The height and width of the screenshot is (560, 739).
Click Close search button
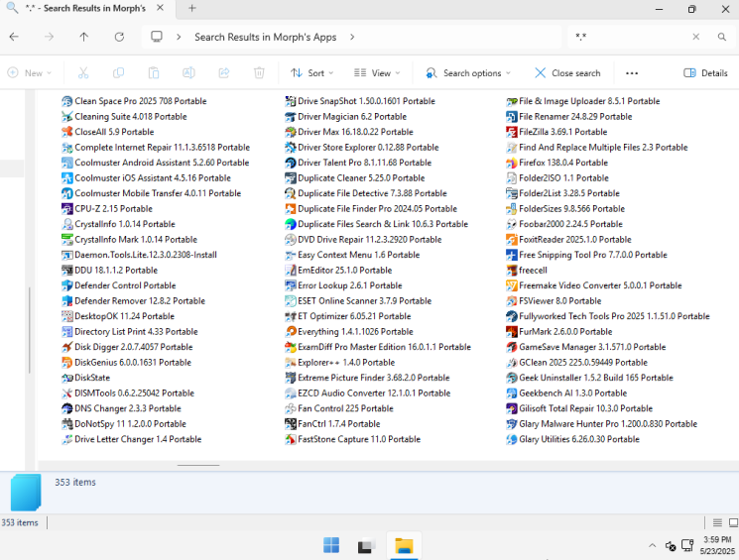567,73
